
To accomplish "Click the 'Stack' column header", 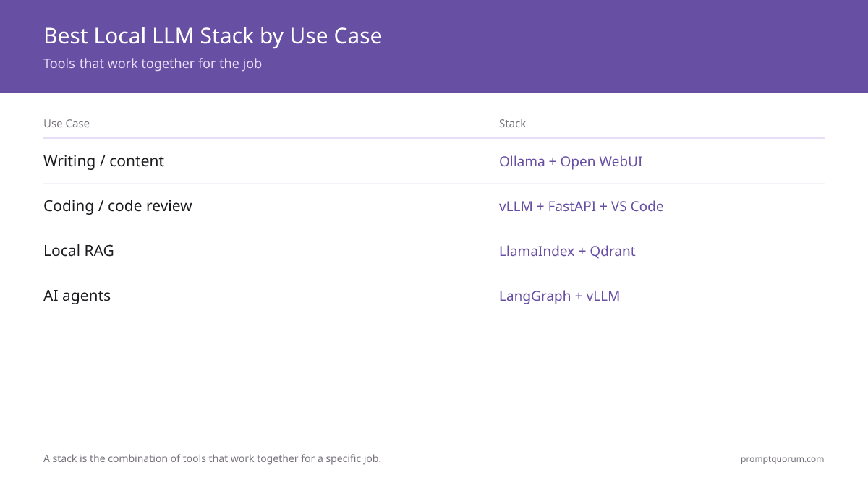I will pos(512,124).
